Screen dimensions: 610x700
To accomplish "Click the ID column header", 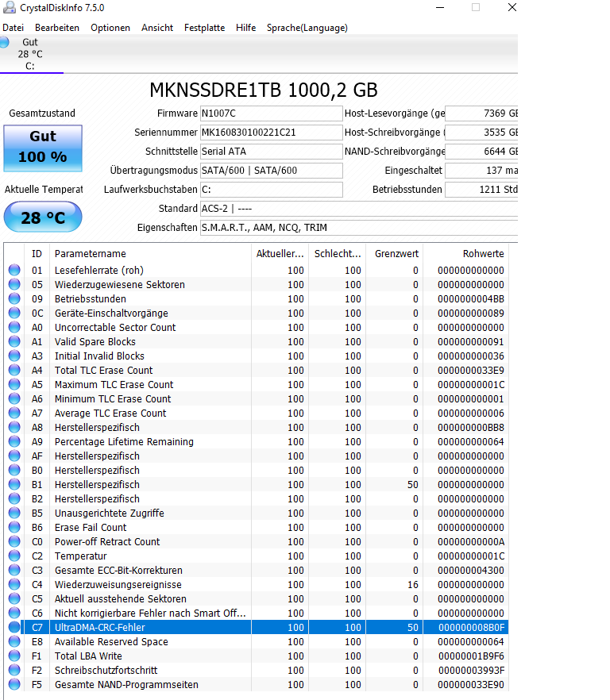I will tap(37, 254).
